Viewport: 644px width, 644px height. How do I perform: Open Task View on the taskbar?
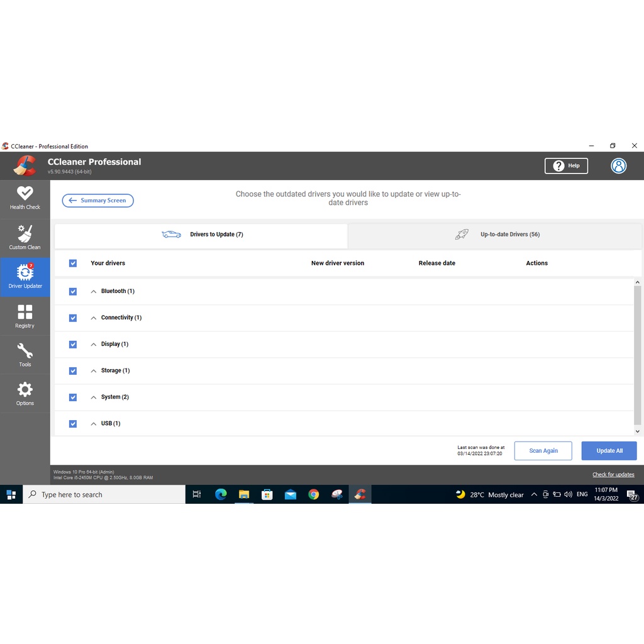pos(197,494)
